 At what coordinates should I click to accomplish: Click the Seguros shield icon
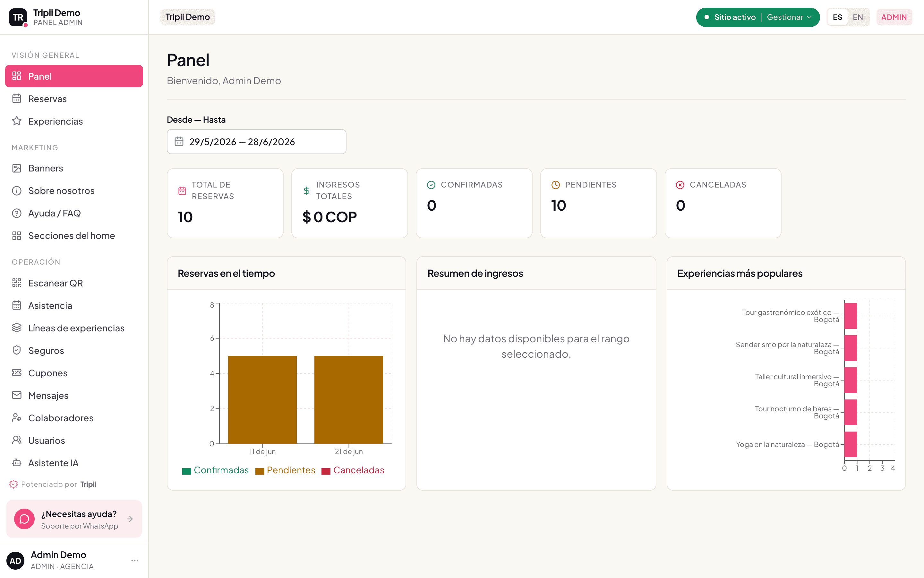point(16,350)
